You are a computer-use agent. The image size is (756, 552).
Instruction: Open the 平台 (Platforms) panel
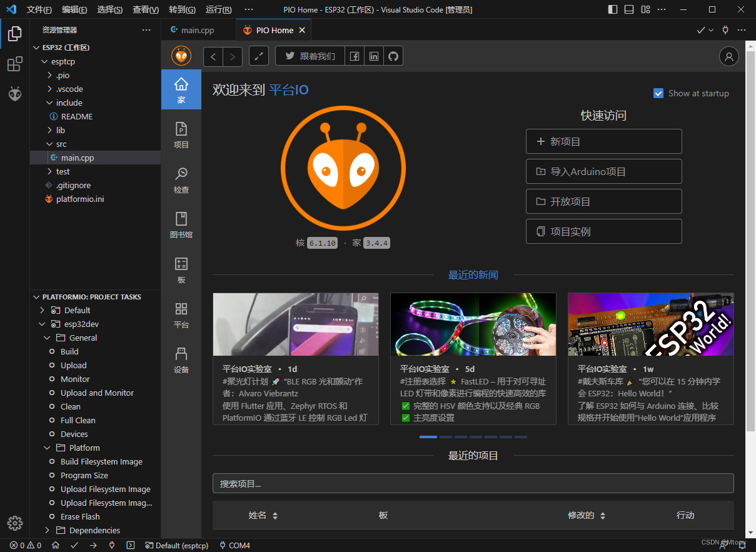(181, 316)
